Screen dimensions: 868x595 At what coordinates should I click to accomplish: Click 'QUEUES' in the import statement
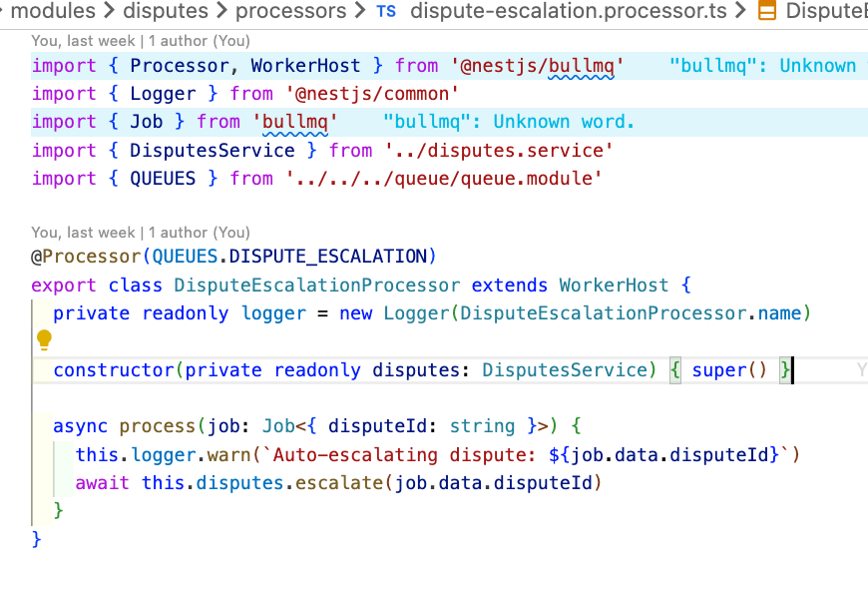tap(163, 179)
